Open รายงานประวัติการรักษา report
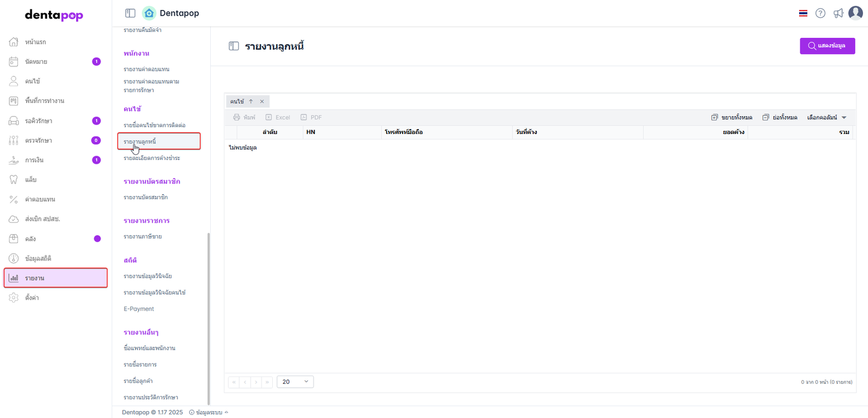 tap(151, 397)
